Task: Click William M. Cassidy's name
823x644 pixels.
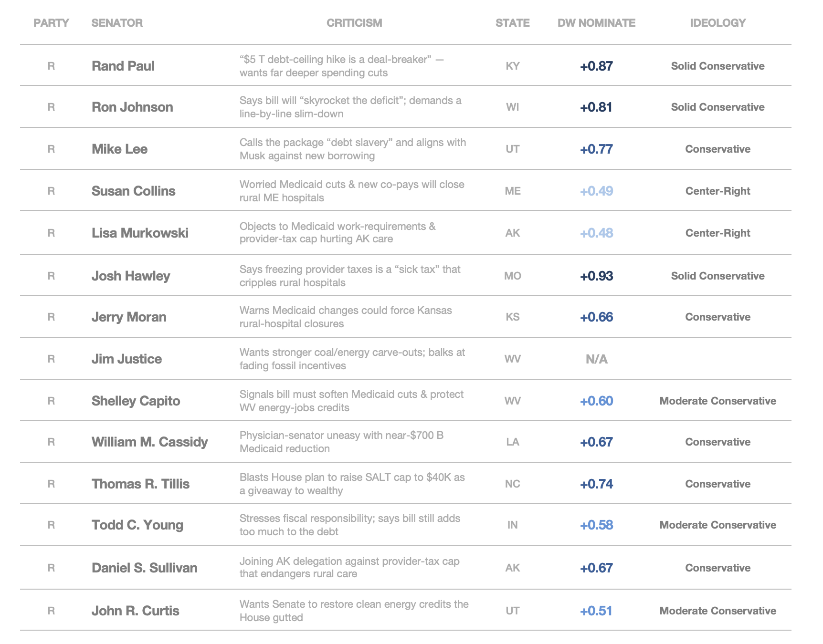Action: 150,442
